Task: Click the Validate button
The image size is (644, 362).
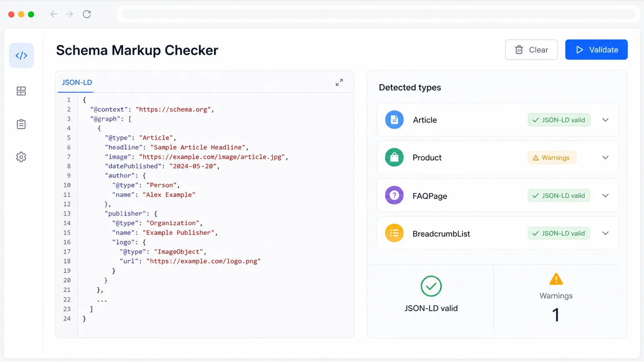Action: [596, 49]
